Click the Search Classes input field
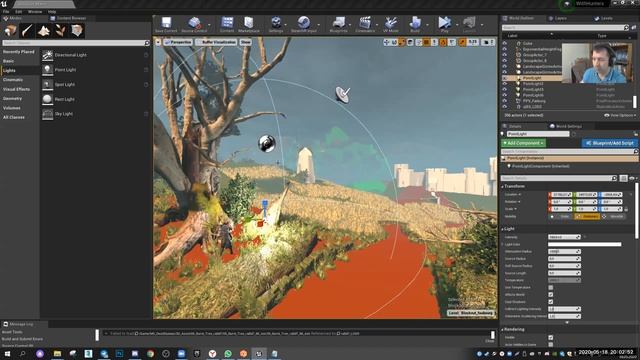Image resolution: width=640 pixels, height=360 pixels. [76, 43]
